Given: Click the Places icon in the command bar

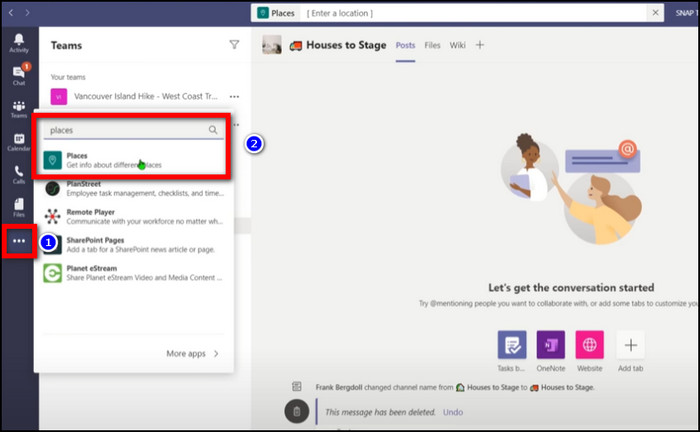Looking at the screenshot, I should 263,13.
